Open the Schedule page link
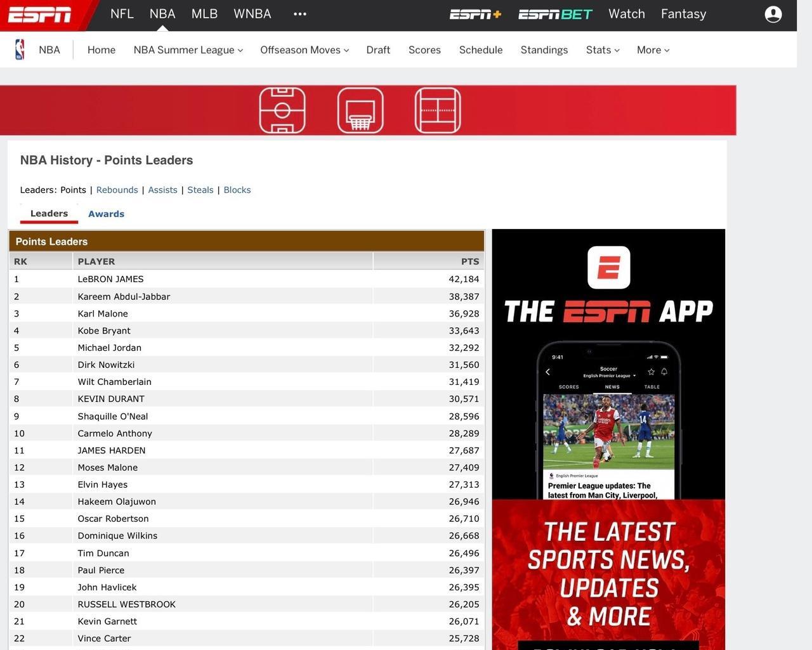 pos(481,50)
